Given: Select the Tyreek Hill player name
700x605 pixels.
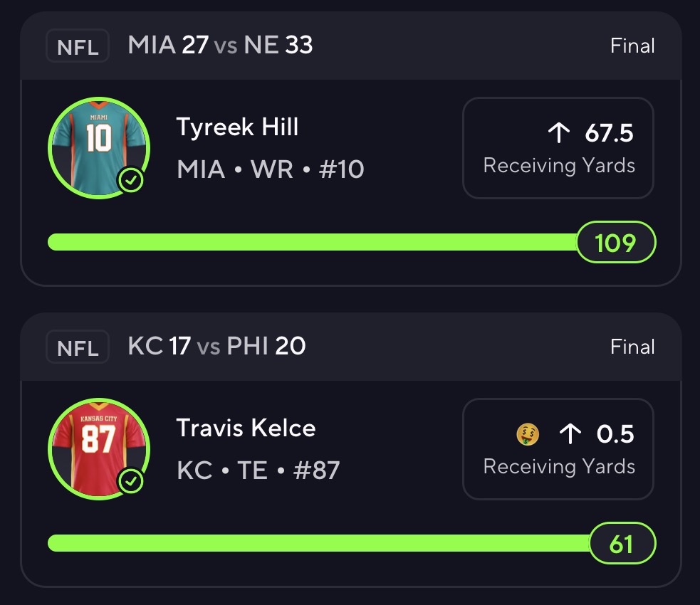Looking at the screenshot, I should point(237,127).
